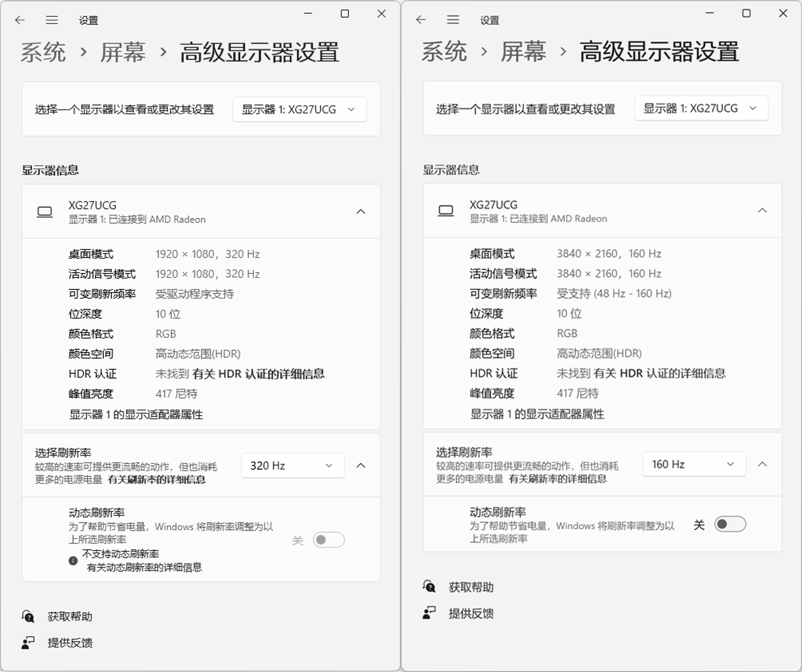Image resolution: width=802 pixels, height=672 pixels.
Task: Click info icon beside 不支持动态刷新率
Action: click(73, 561)
